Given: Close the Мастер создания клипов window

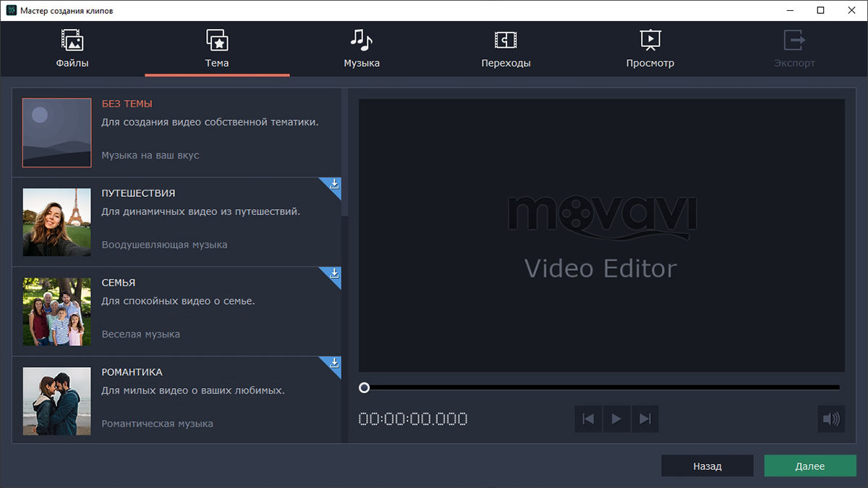Looking at the screenshot, I should click(x=852, y=11).
